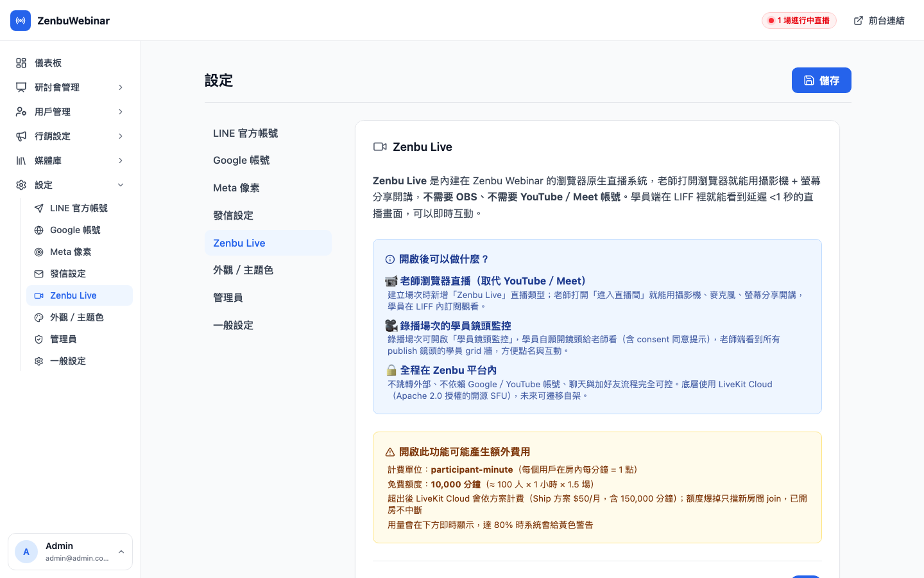Open the 管理員 settings tab
Image resolution: width=924 pixels, height=578 pixels.
click(268, 298)
